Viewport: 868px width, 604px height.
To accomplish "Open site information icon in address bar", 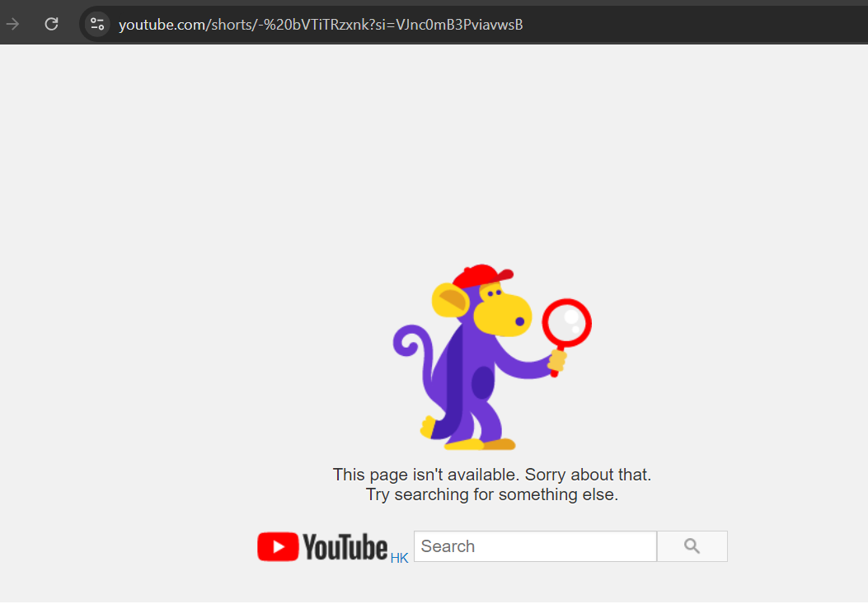I will point(97,25).
